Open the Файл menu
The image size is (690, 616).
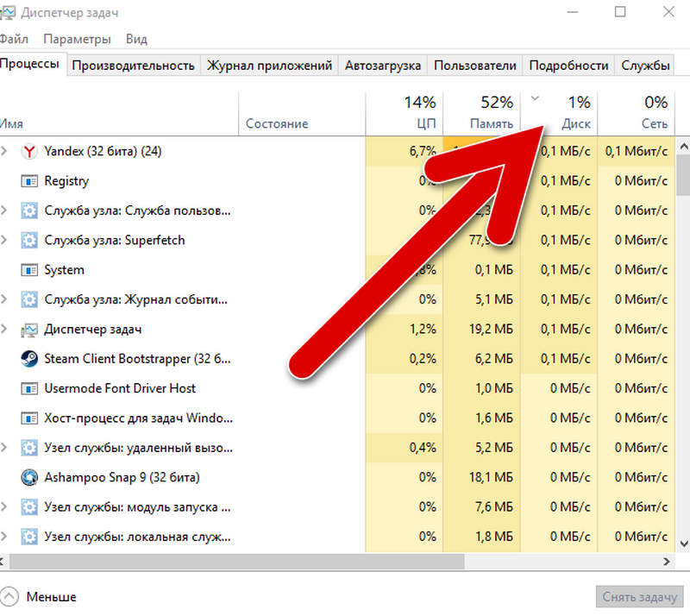point(14,39)
